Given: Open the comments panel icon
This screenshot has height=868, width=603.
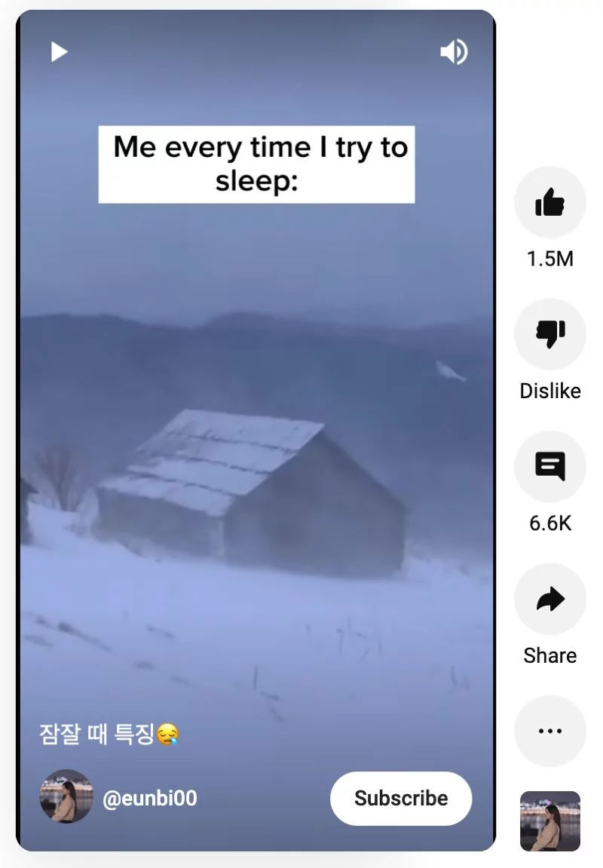Looking at the screenshot, I should pyautogui.click(x=550, y=466).
